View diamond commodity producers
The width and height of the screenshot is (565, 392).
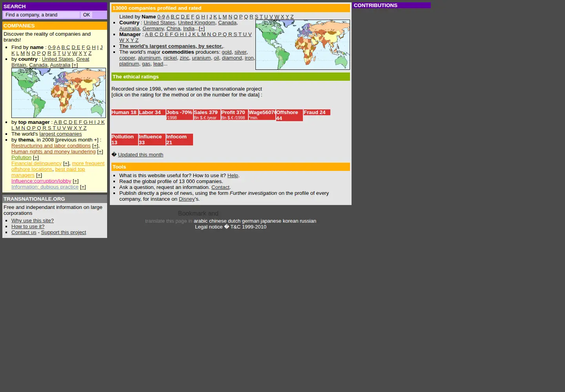[232, 58]
